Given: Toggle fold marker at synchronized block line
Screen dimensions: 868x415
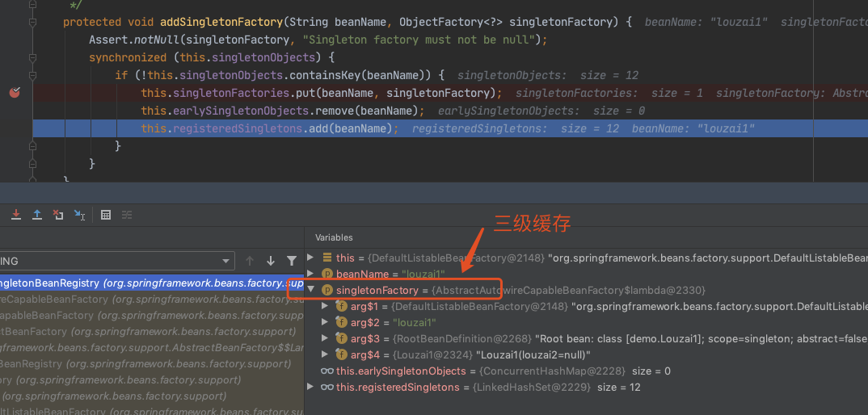Looking at the screenshot, I should pos(32,57).
